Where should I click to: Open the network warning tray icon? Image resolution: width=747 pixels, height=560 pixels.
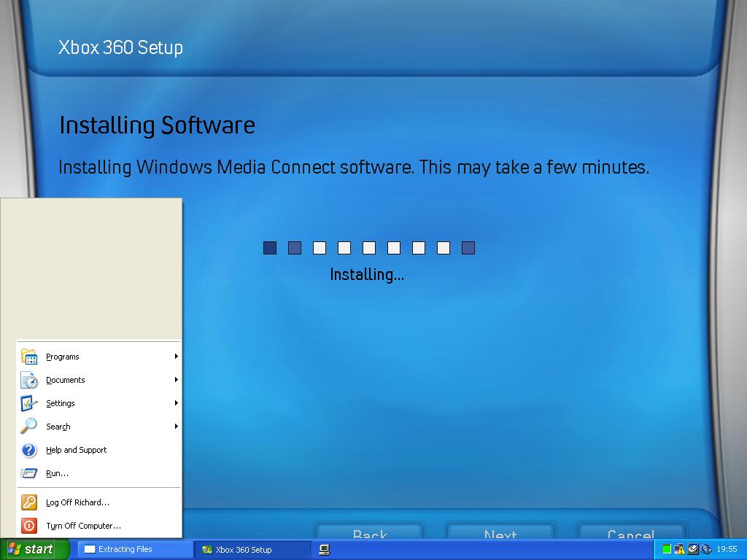click(680, 550)
